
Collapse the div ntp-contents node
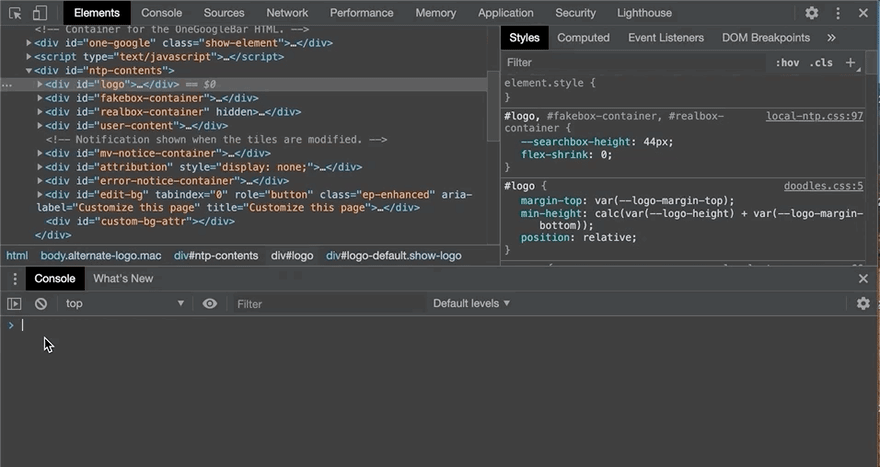29,71
